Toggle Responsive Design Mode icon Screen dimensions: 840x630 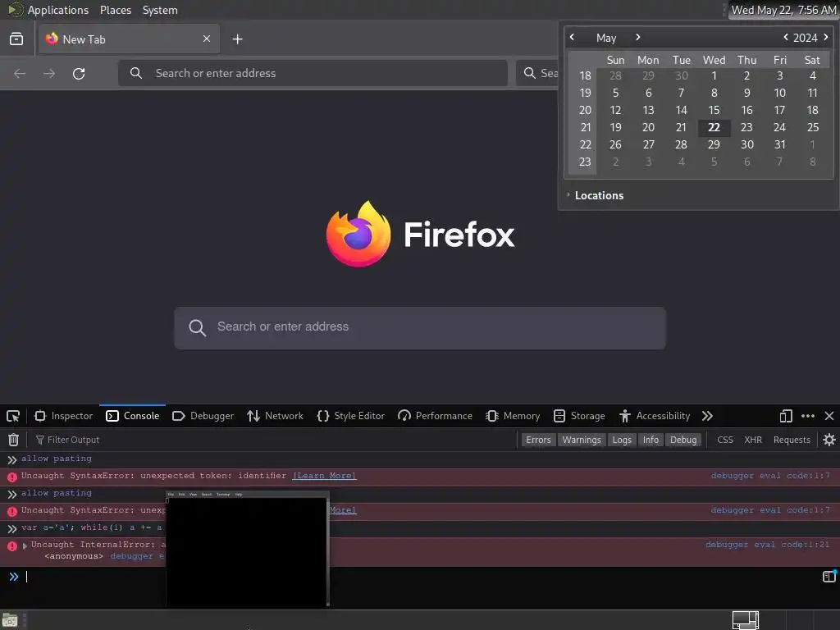[x=786, y=416]
